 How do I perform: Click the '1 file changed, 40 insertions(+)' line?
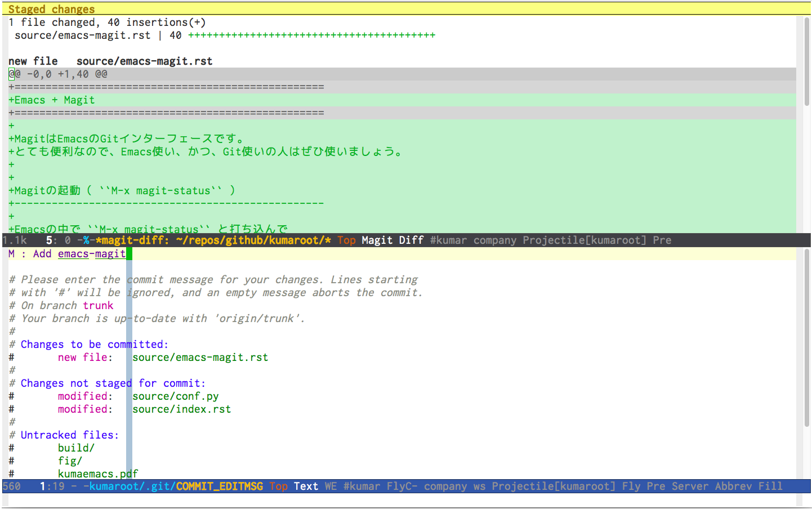[107, 22]
